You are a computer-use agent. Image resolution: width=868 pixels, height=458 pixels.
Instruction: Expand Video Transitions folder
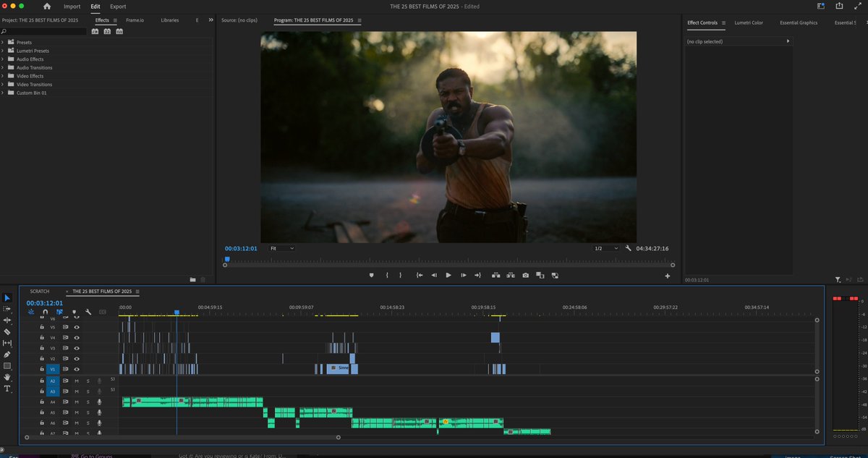[x=3, y=85]
